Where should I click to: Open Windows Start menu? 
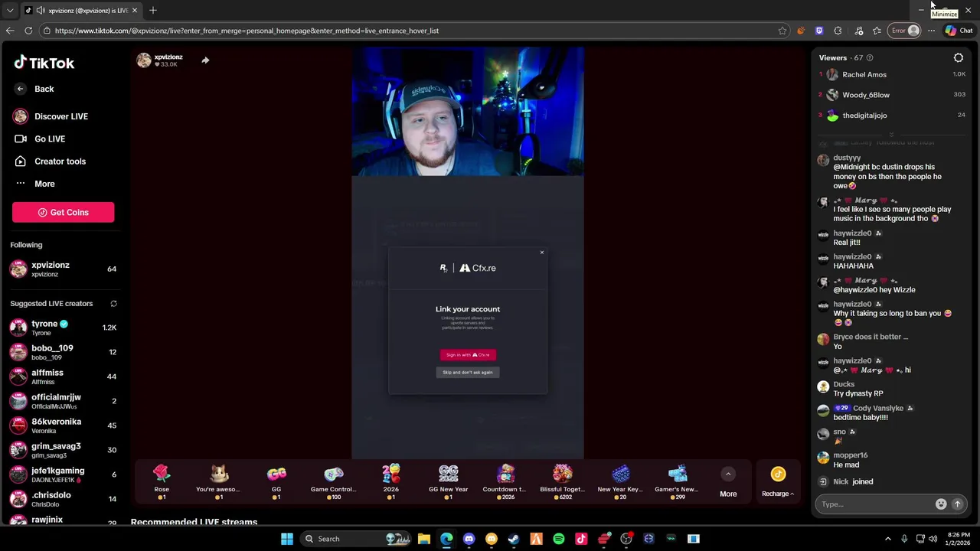pyautogui.click(x=286, y=539)
